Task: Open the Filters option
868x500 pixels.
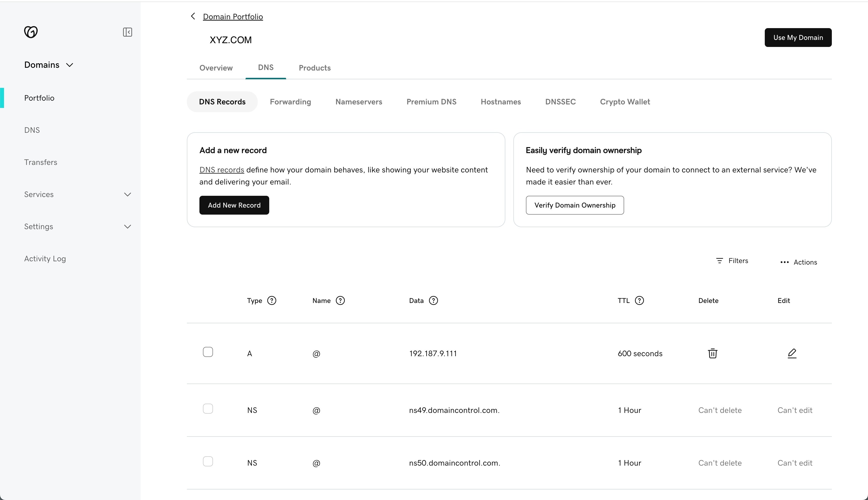Action: point(732,261)
